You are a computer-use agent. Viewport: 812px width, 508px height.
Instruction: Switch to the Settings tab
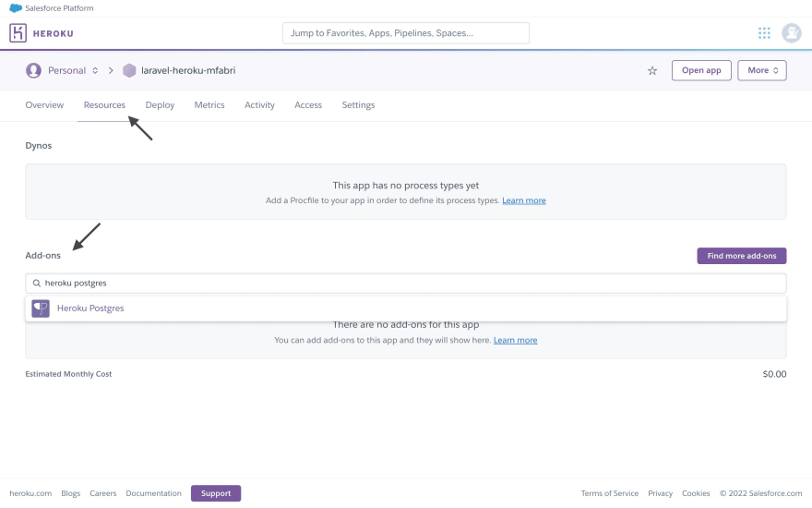pyautogui.click(x=358, y=104)
